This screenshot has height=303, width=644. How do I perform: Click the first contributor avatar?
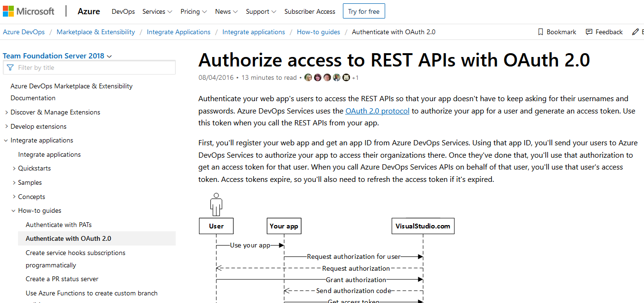coord(308,77)
